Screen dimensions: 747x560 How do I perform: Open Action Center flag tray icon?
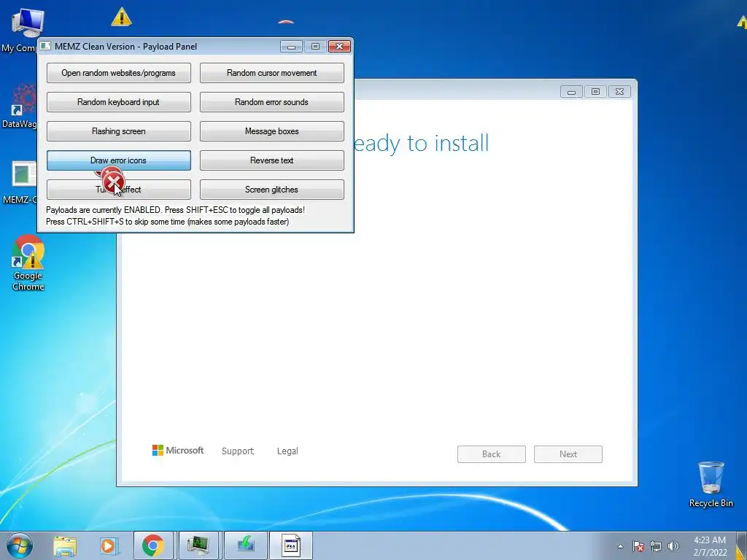click(638, 546)
